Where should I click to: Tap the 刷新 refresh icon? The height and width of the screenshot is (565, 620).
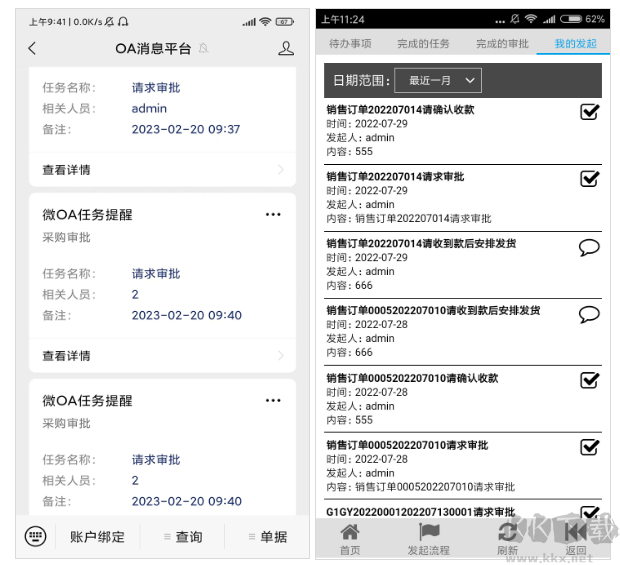click(x=507, y=532)
